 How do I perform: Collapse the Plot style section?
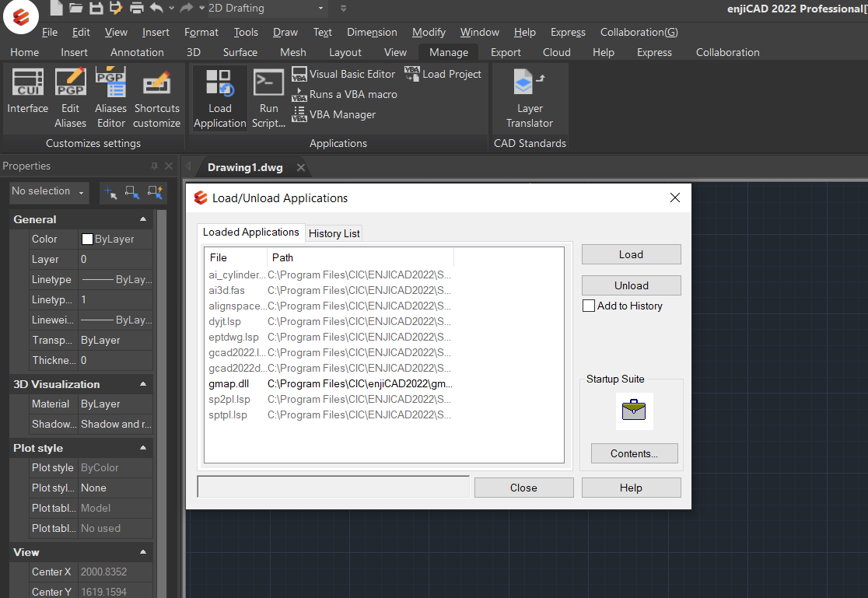point(143,448)
